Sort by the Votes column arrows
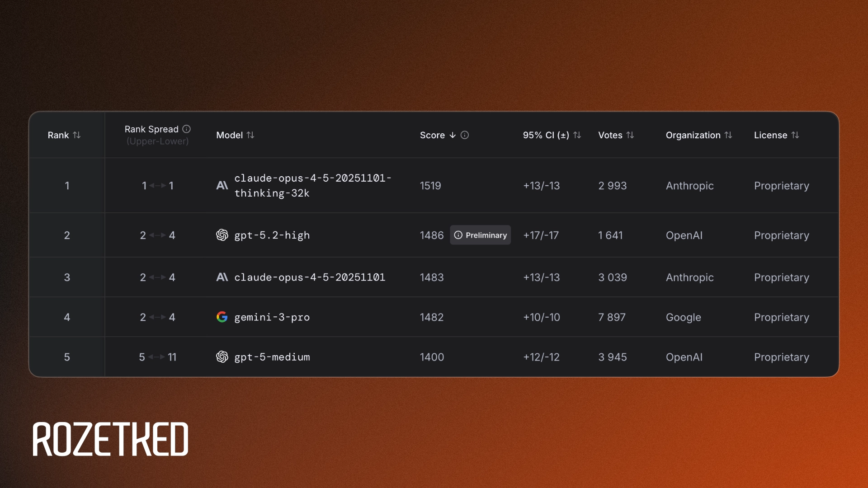This screenshot has width=868, height=488. [x=630, y=135]
